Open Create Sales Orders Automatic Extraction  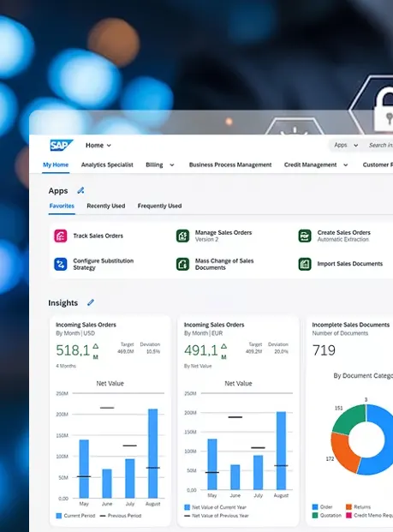344,236
